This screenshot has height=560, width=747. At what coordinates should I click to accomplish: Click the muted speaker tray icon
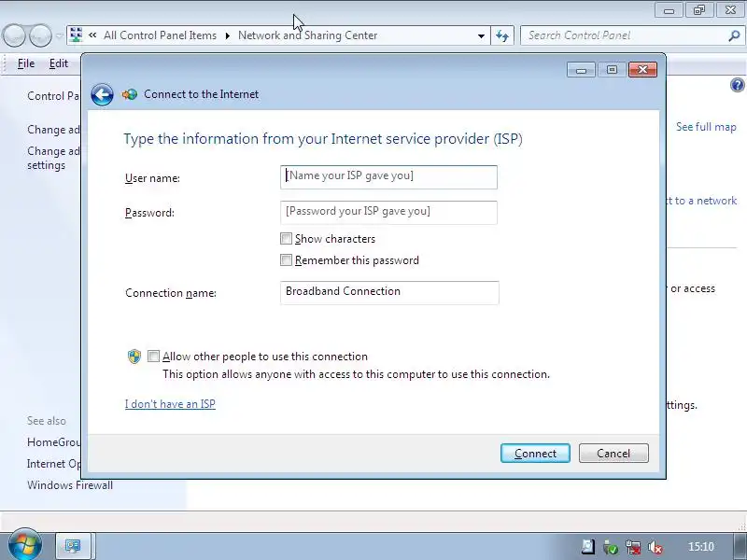(655, 547)
